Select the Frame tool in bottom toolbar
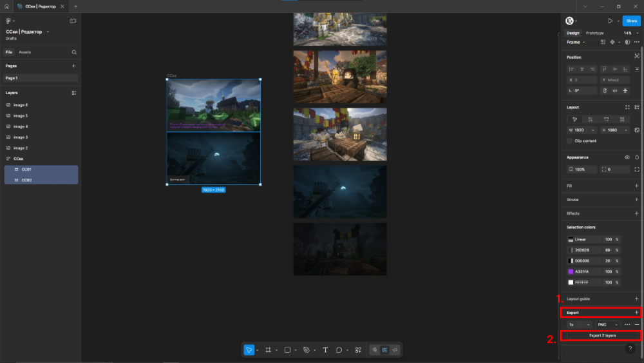 pyautogui.click(x=268, y=349)
